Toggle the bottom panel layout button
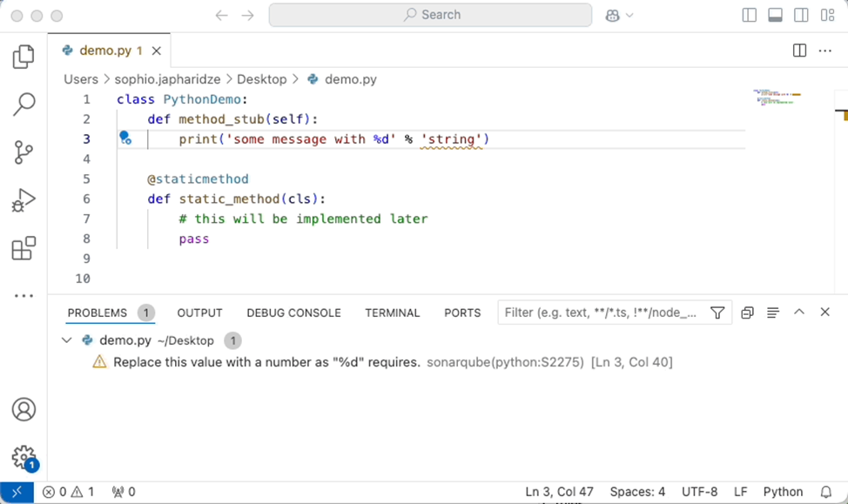848x504 pixels. coord(775,16)
